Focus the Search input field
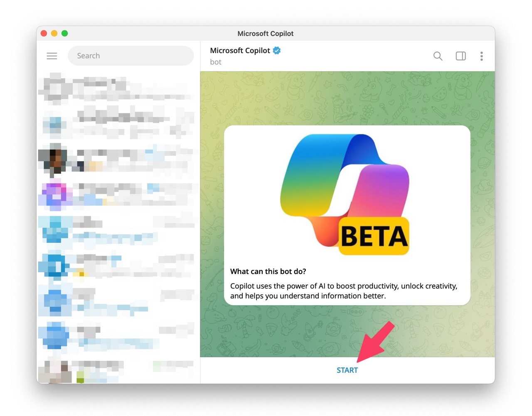Image resolution: width=532 pixels, height=416 pixels. [x=131, y=56]
